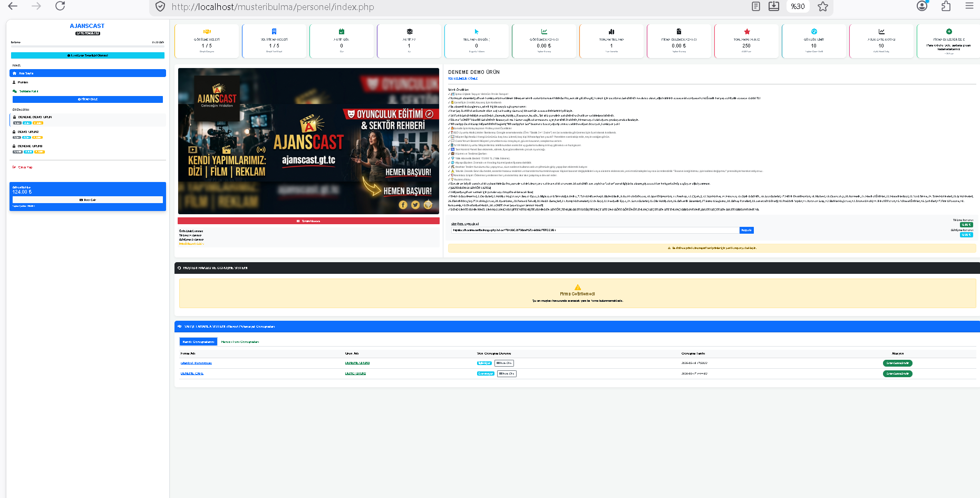Screen dimensions: 980x498
Task: Click the red star icon with value 250
Action: [746, 32]
